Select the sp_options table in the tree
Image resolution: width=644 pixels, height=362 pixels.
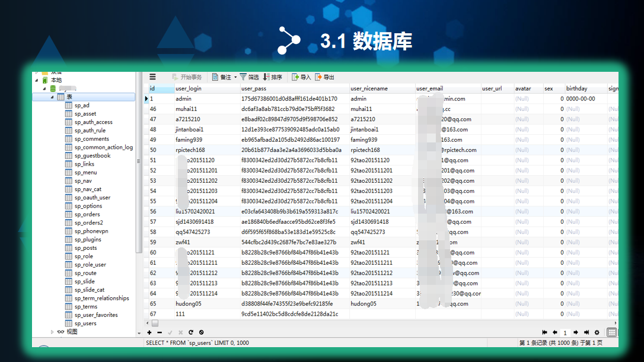pyautogui.click(x=88, y=206)
